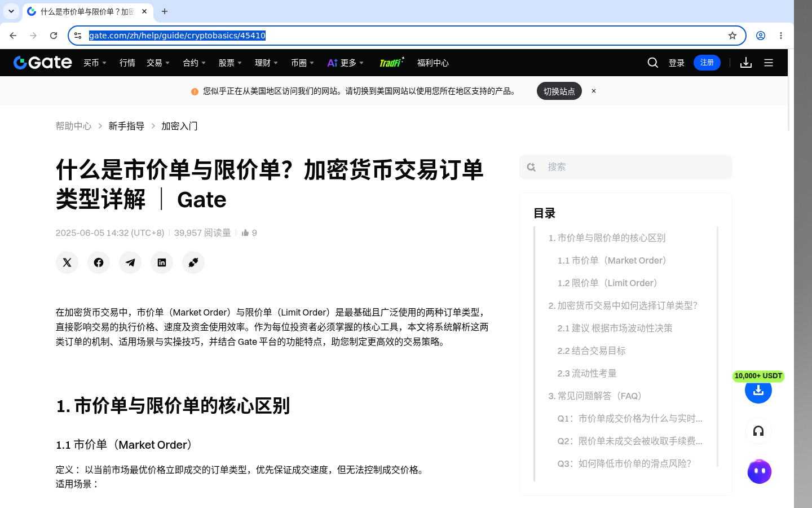Expand the 币圈 dropdown menu
The width and height of the screenshot is (812, 508).
(x=303, y=63)
